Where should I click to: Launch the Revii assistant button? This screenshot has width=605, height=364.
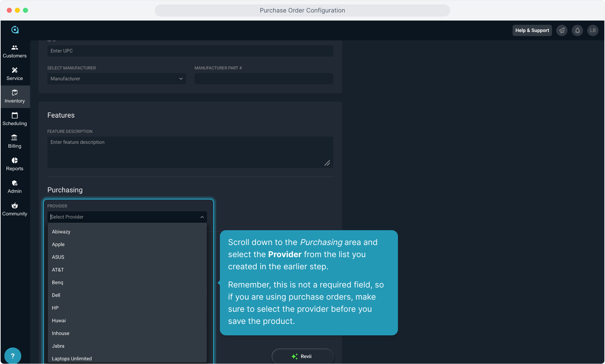click(x=302, y=356)
